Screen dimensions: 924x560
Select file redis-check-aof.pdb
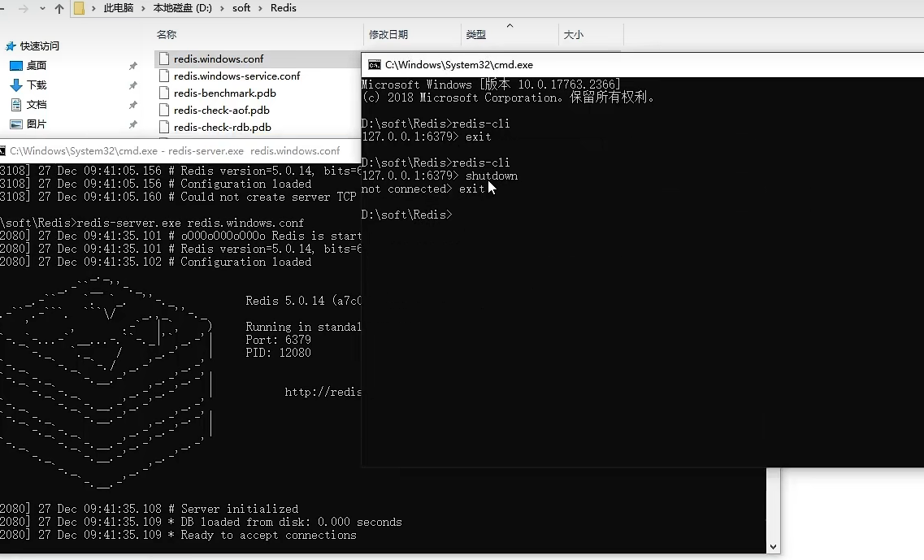(222, 111)
